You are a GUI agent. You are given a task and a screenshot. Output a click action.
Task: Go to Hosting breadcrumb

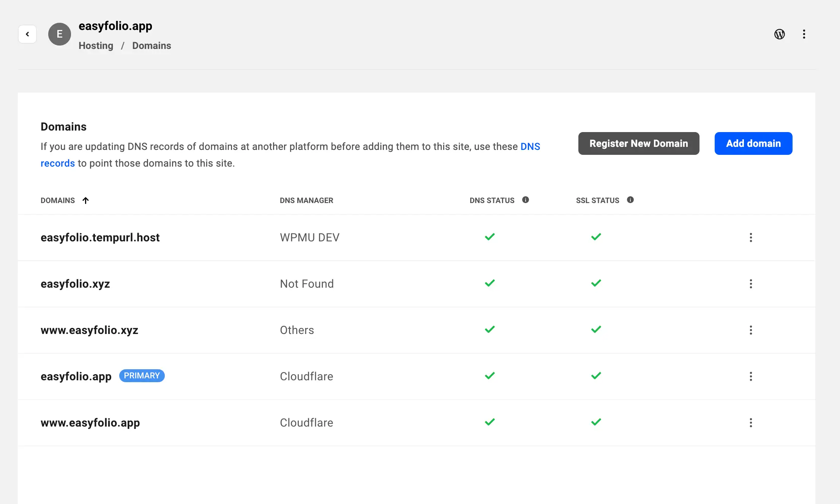96,46
